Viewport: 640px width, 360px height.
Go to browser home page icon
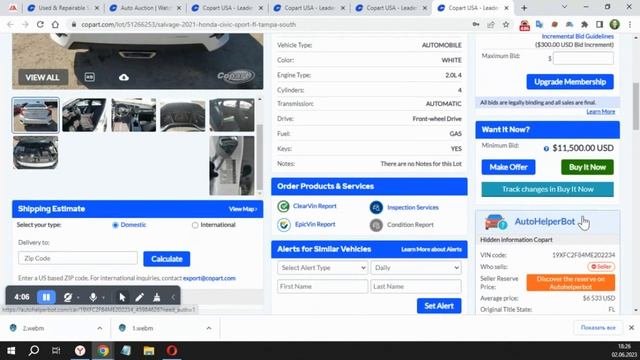click(55, 24)
